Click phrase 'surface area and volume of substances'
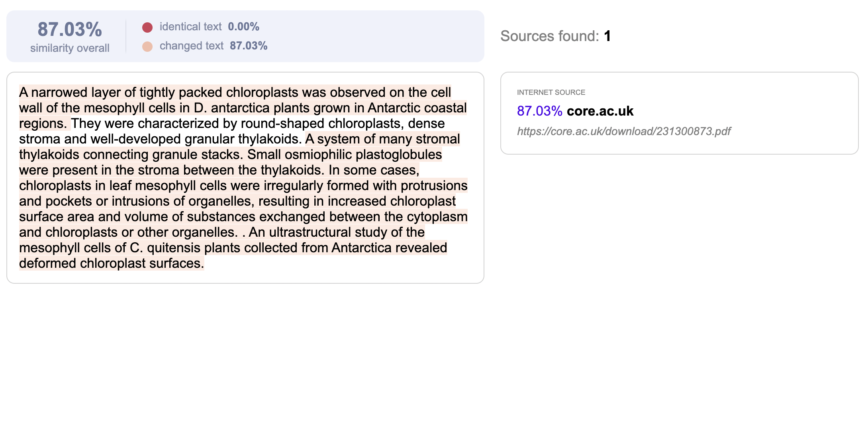The image size is (868, 426). click(x=137, y=216)
